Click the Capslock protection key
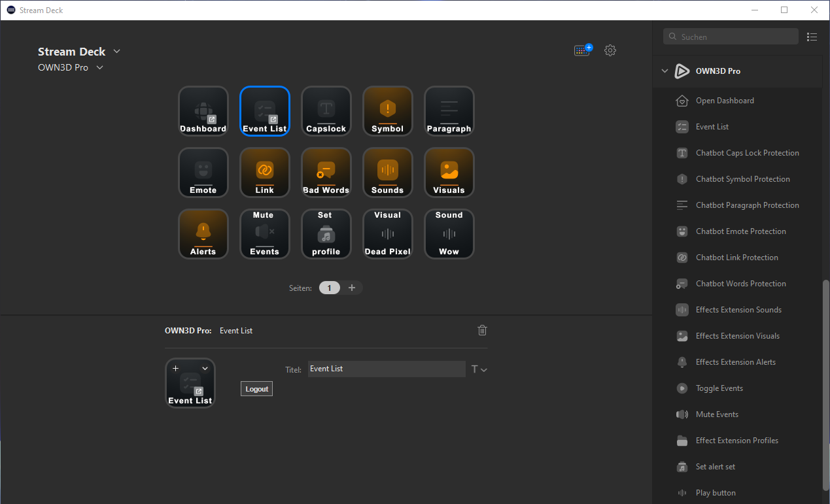The image size is (830, 504). click(326, 111)
